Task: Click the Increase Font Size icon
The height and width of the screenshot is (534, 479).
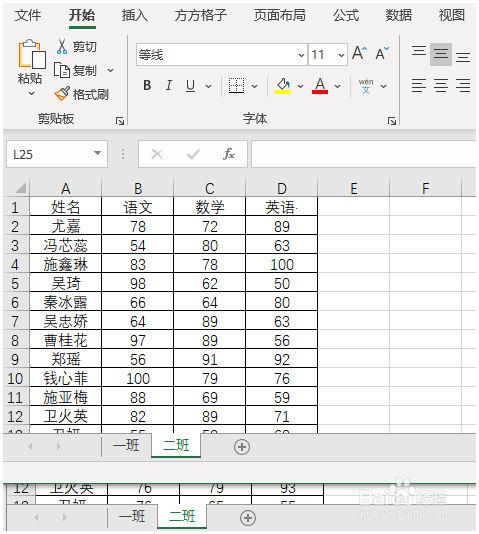Action: (360, 54)
